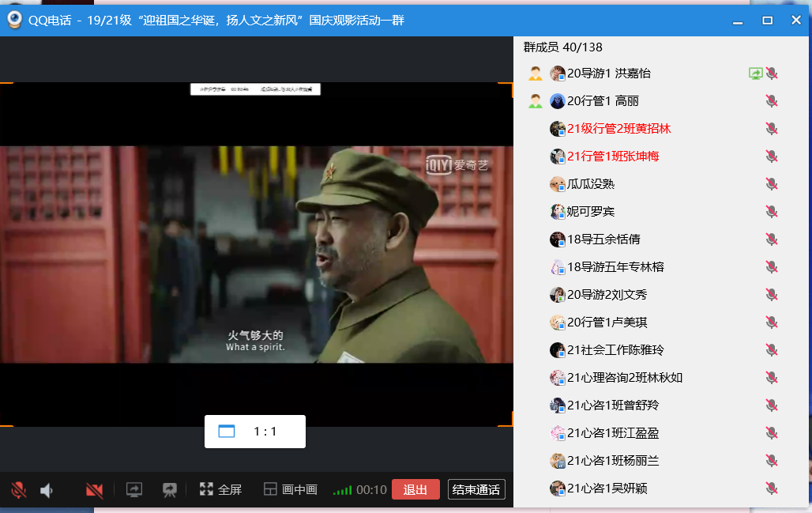Click the network signal strength indicator
This screenshot has height=513, width=812.
click(x=342, y=490)
